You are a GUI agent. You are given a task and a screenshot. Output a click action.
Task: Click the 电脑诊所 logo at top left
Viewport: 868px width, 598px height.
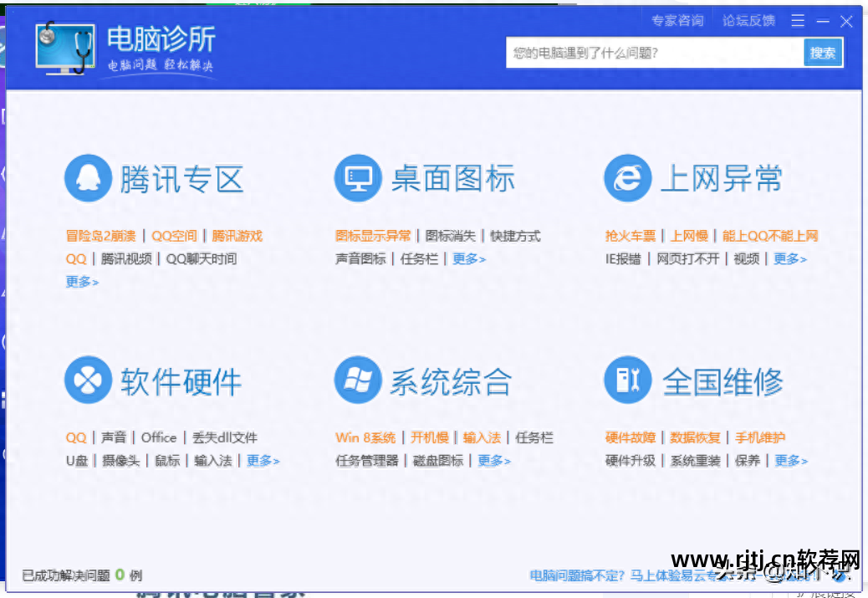click(x=117, y=46)
